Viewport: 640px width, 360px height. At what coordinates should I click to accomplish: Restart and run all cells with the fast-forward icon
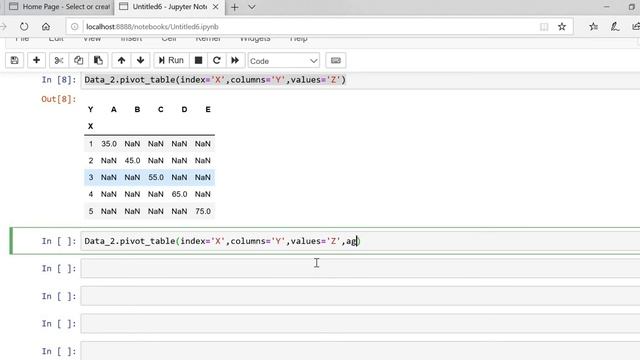tap(235, 60)
